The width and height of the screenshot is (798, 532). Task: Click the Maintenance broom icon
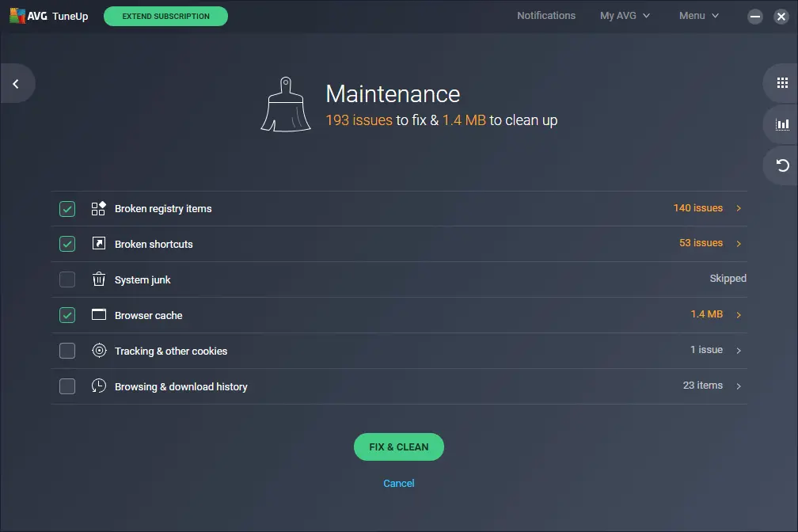286,104
